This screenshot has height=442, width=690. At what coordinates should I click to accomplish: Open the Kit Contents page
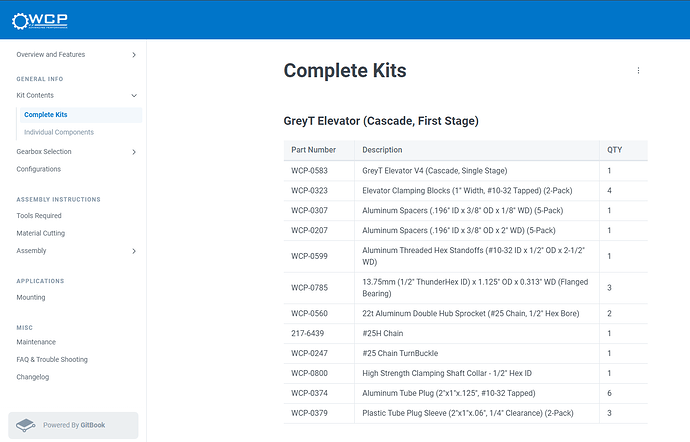(35, 96)
